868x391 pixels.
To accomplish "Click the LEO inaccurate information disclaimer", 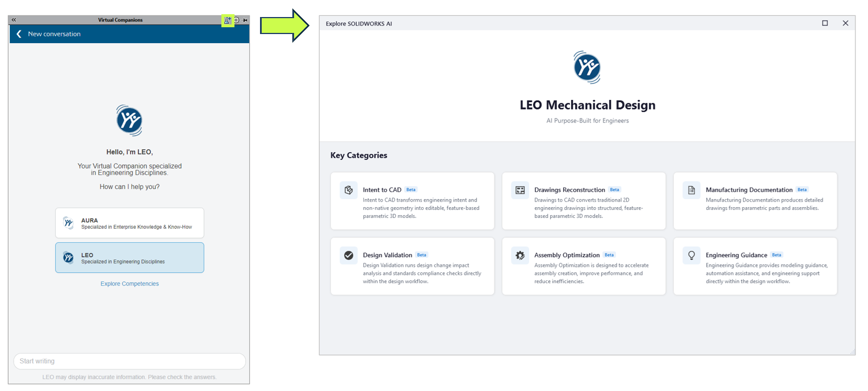I will click(129, 377).
